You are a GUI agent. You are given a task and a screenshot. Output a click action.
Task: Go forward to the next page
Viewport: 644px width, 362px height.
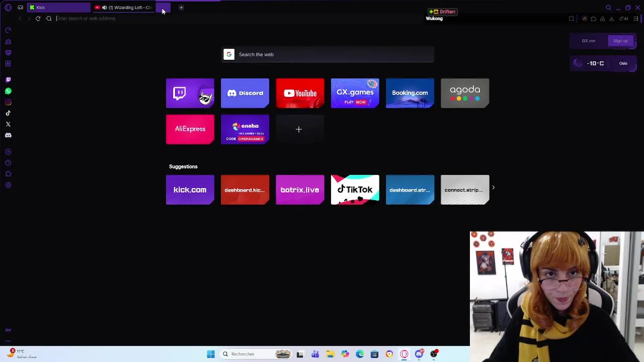pos(29,19)
